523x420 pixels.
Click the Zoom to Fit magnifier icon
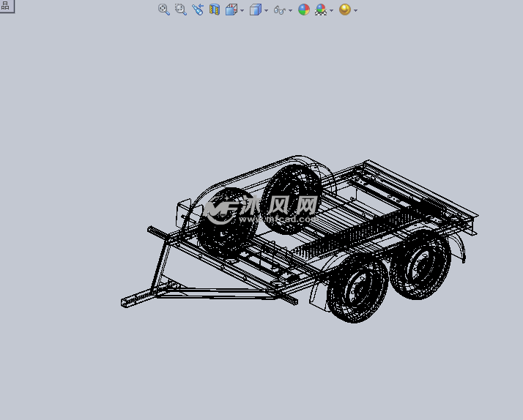(163, 10)
